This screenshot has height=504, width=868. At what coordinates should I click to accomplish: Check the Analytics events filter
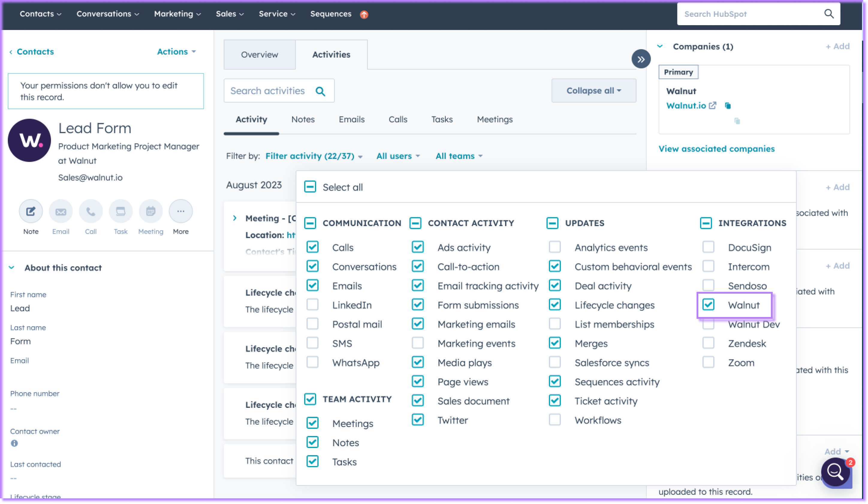[x=554, y=247]
